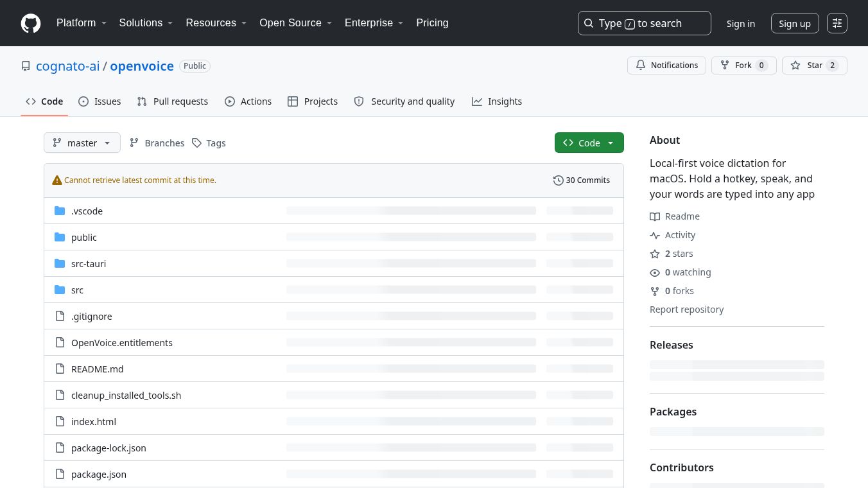Expand the Solutions menu
The image size is (868, 488).
coord(146,23)
